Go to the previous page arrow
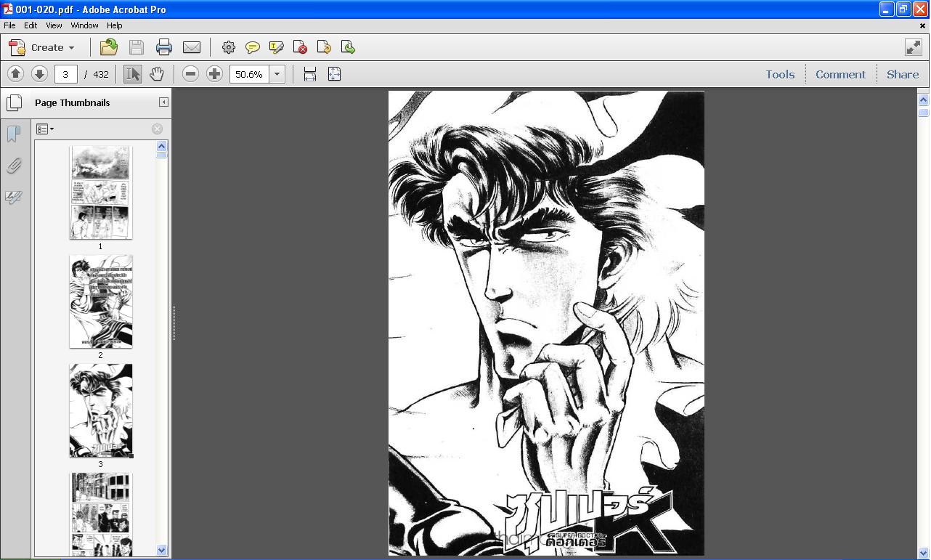This screenshot has width=931, height=560. 15,74
